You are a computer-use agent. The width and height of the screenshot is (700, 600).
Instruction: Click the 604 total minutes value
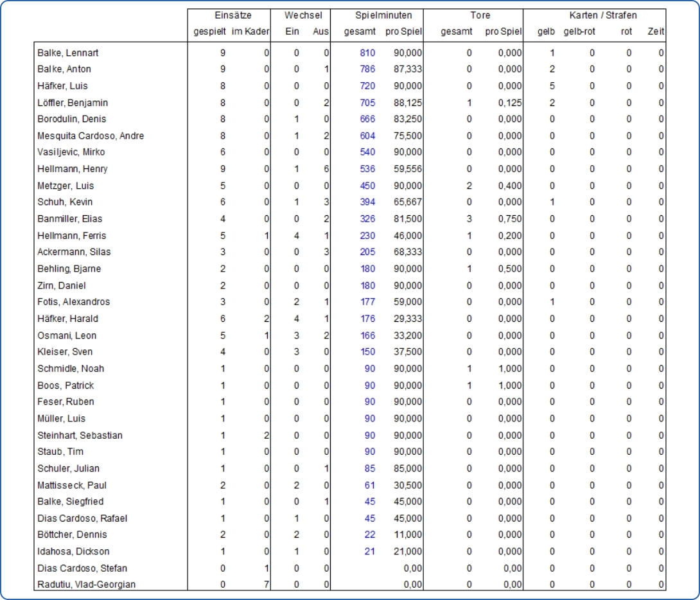(367, 136)
